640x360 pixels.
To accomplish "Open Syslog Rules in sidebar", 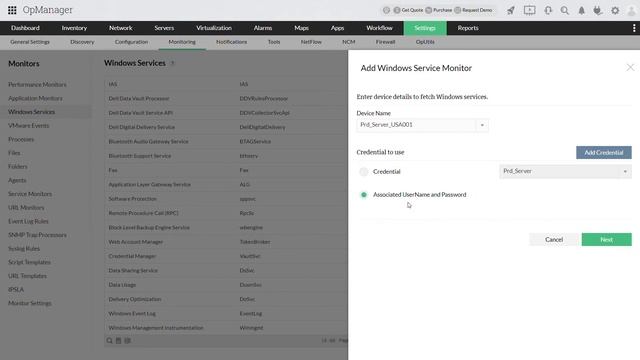I will point(24,249).
